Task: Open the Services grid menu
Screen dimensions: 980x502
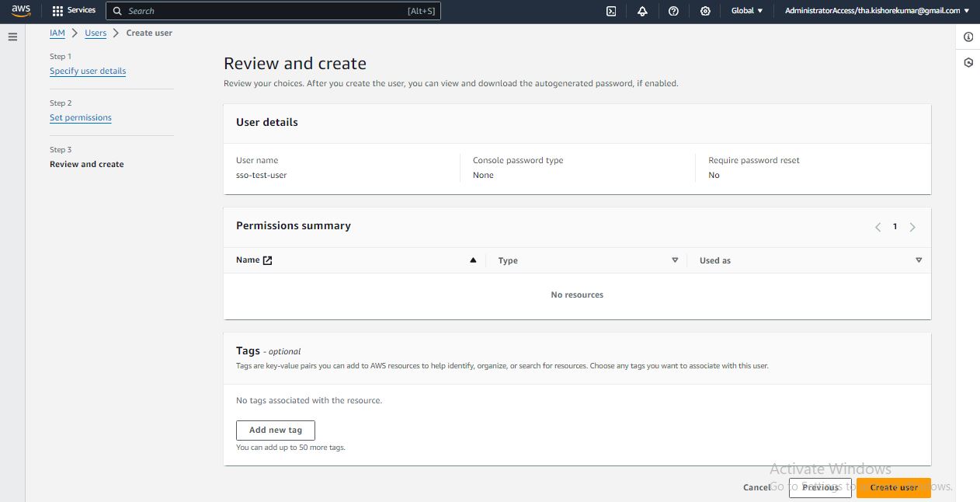Action: coord(74,11)
